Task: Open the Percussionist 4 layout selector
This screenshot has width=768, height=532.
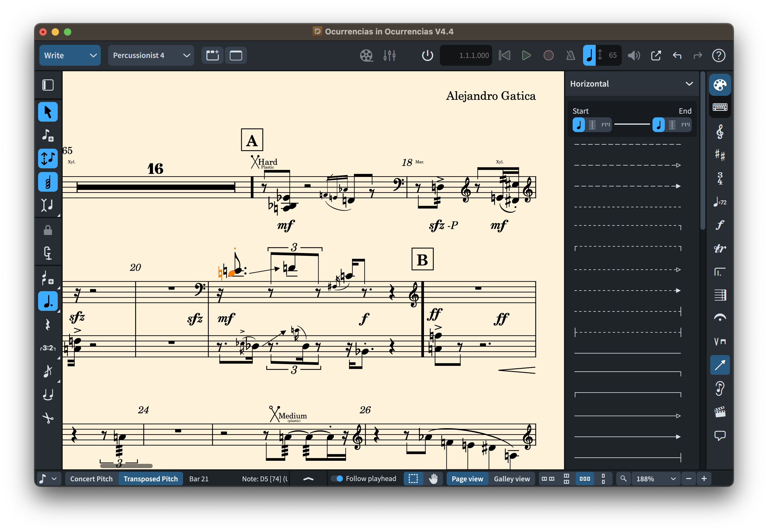Action: coord(151,55)
